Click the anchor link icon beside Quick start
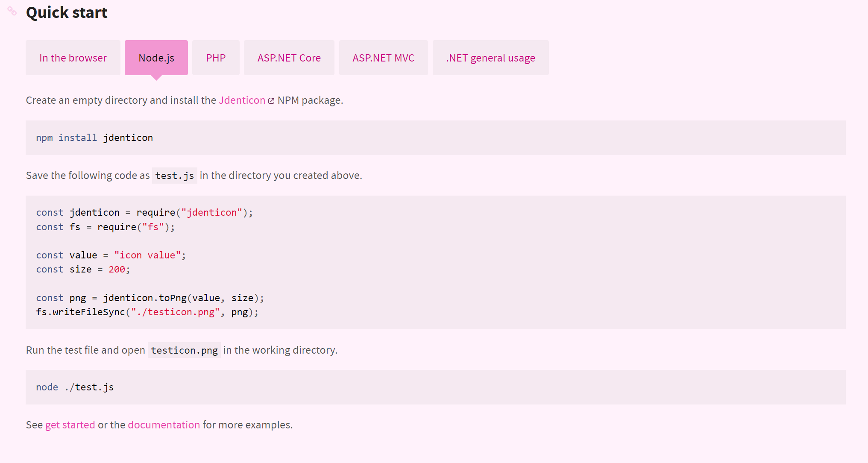The height and width of the screenshot is (463, 868). pyautogui.click(x=12, y=11)
